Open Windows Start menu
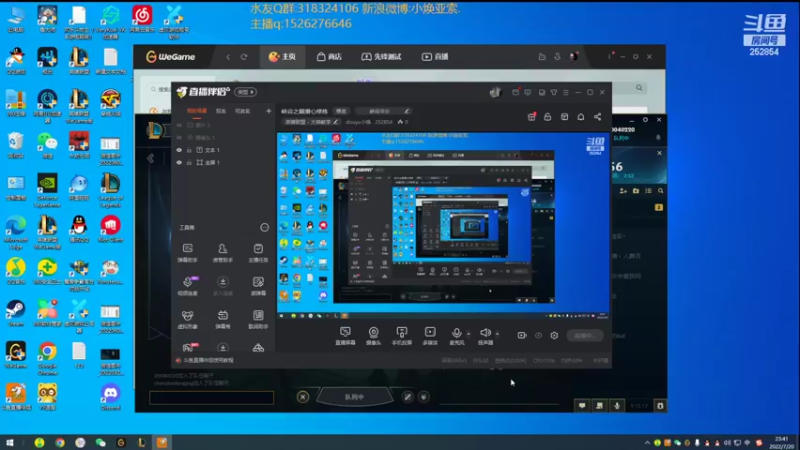 tap(9, 442)
